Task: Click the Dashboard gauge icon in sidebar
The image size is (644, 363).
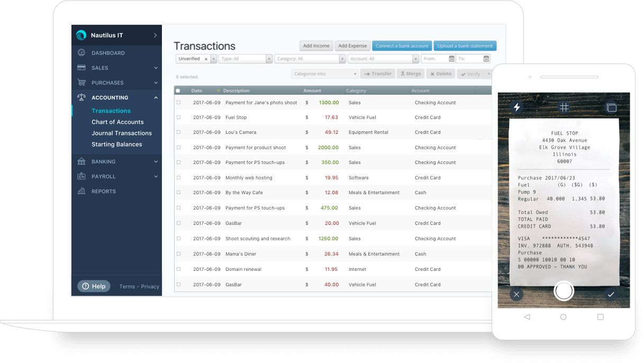Action: pyautogui.click(x=81, y=53)
